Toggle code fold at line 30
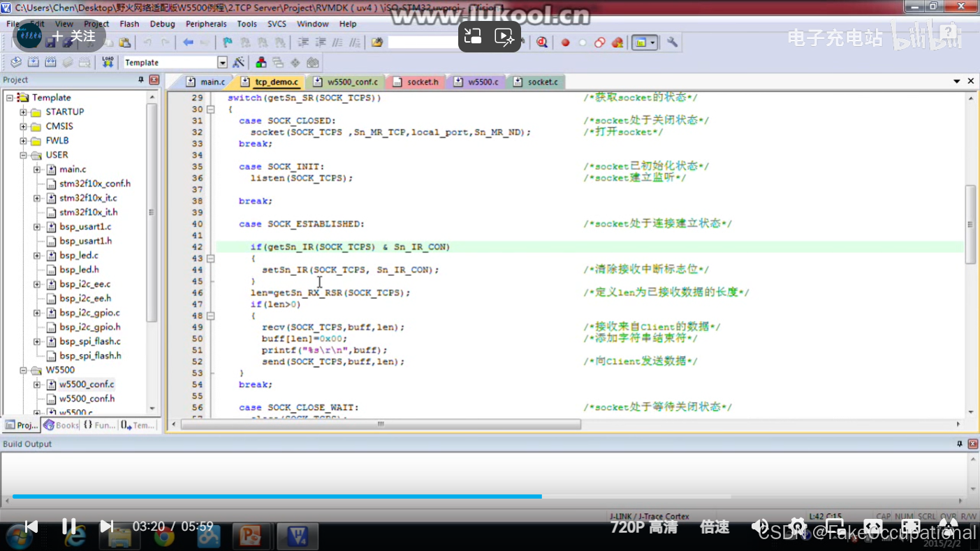The width and height of the screenshot is (980, 551). (x=210, y=110)
